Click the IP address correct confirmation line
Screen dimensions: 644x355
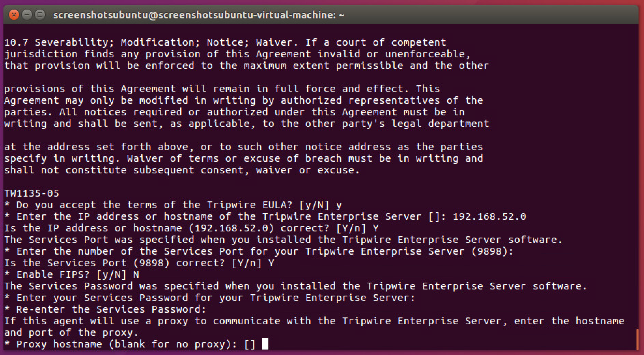coord(191,228)
